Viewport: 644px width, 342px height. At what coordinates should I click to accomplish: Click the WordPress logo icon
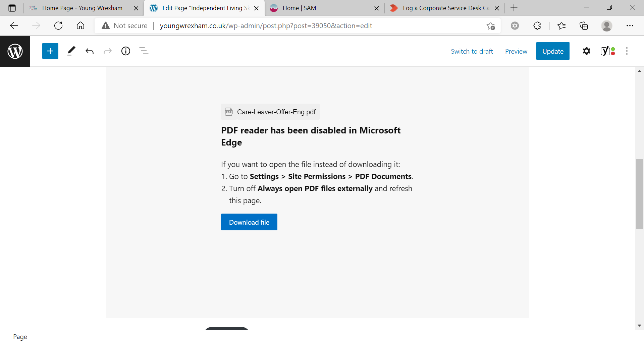tap(15, 51)
